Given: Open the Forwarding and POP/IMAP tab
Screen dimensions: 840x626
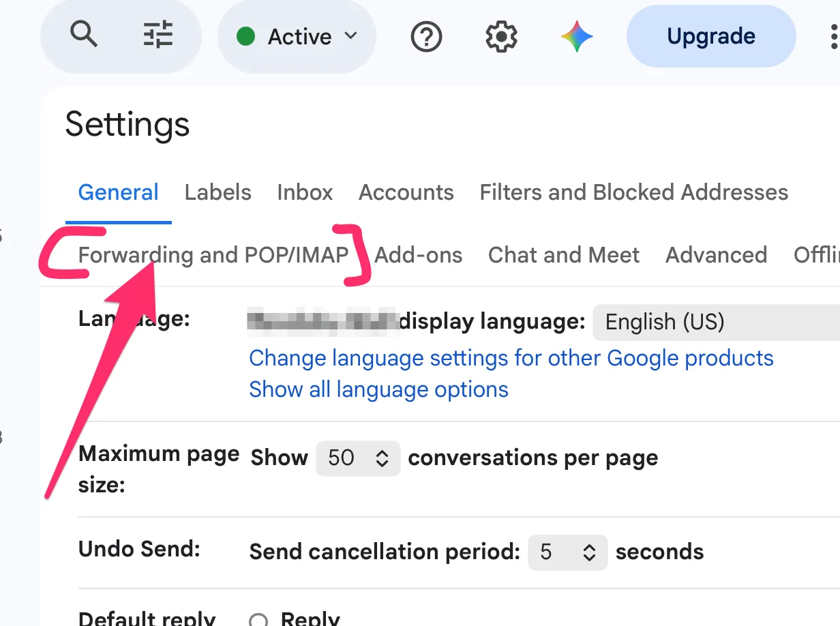Looking at the screenshot, I should pos(213,255).
